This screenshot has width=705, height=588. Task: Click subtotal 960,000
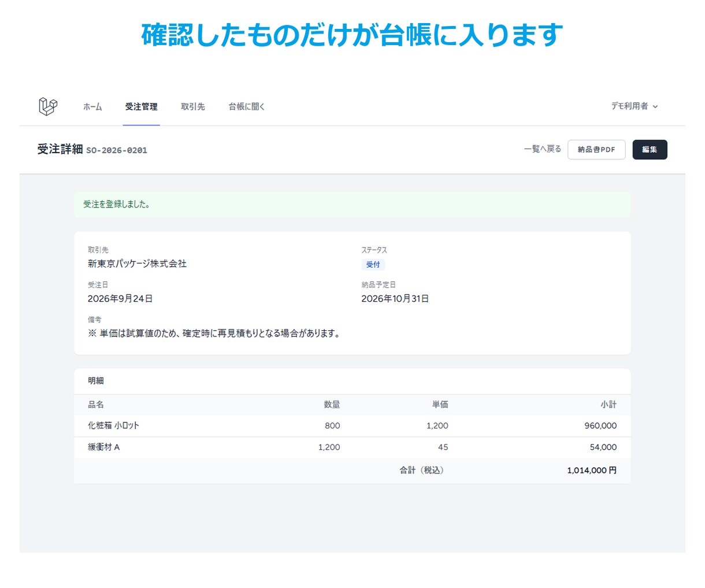point(600,426)
